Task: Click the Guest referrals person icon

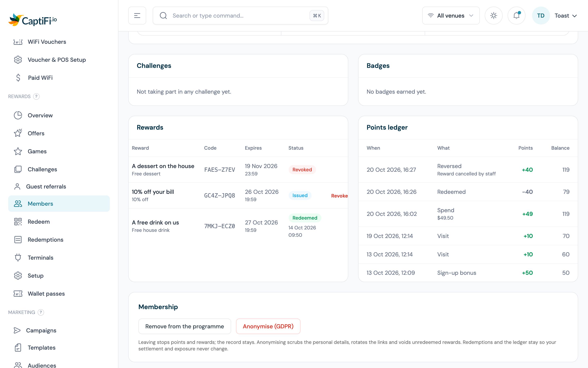Action: point(17,186)
